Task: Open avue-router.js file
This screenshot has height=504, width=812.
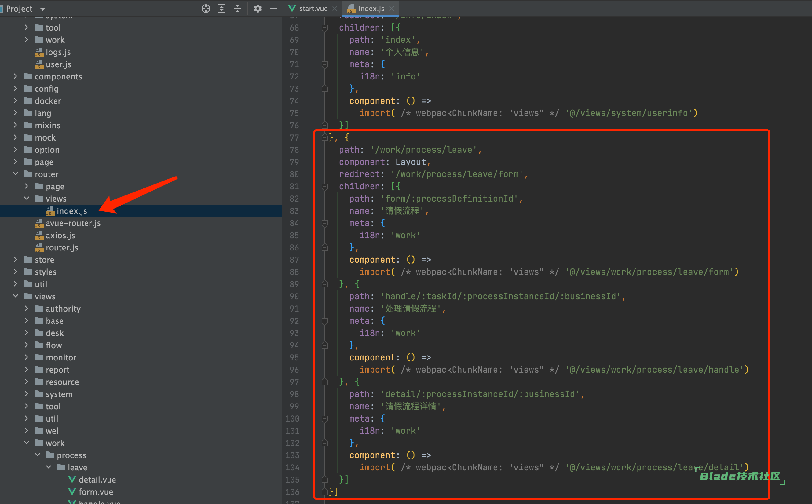Action: click(68, 223)
